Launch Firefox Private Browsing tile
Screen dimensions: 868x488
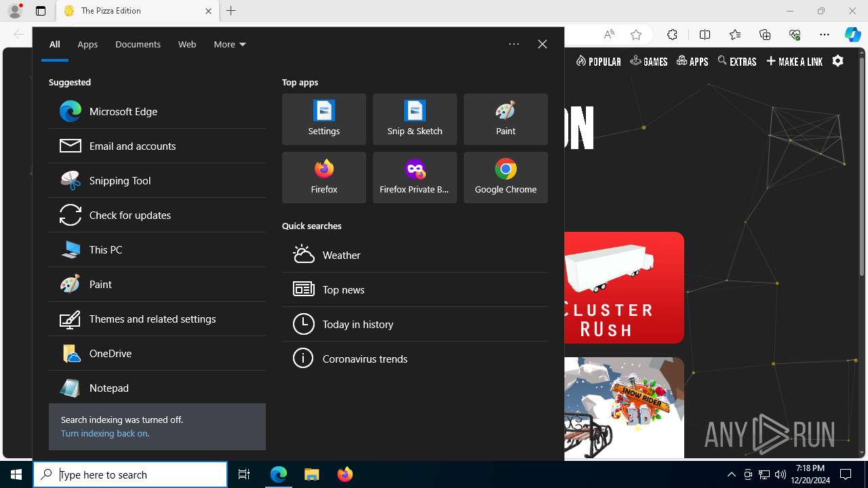click(415, 178)
